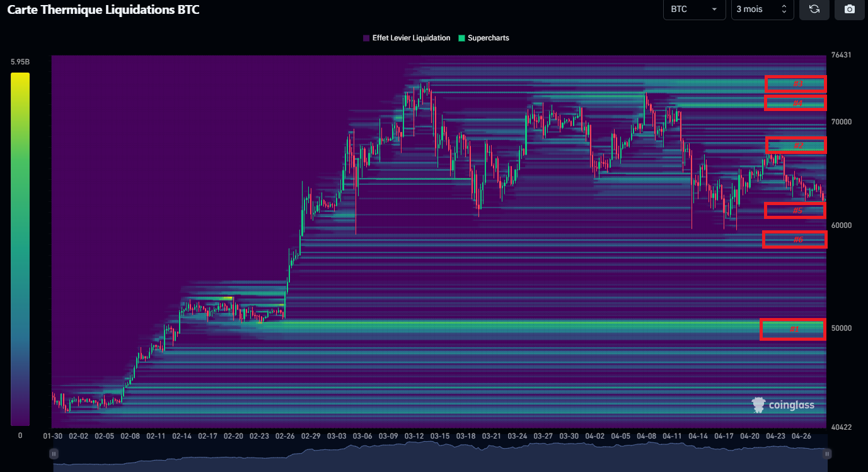Click the 60000 price axis label
The image size is (868, 472).
pos(841,225)
